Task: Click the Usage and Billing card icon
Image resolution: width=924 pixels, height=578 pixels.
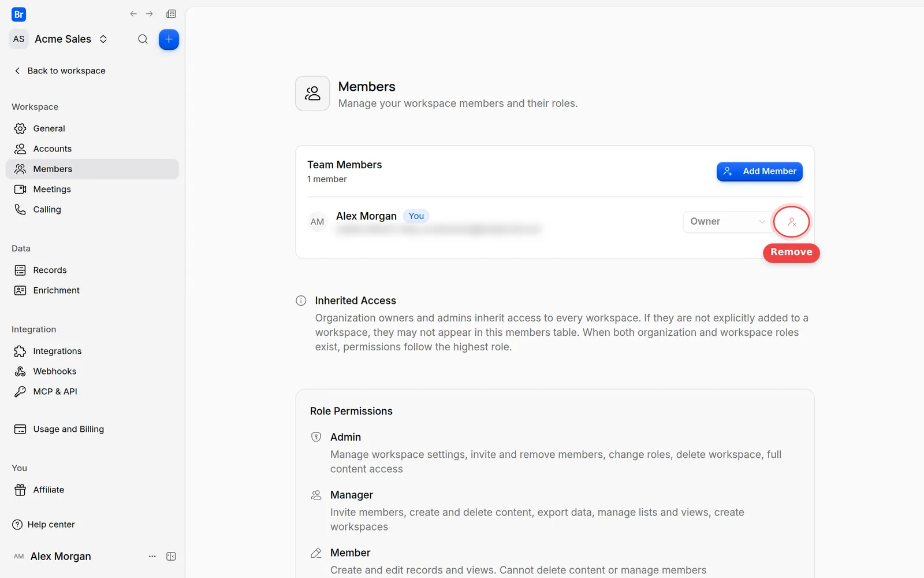Action: click(x=20, y=429)
